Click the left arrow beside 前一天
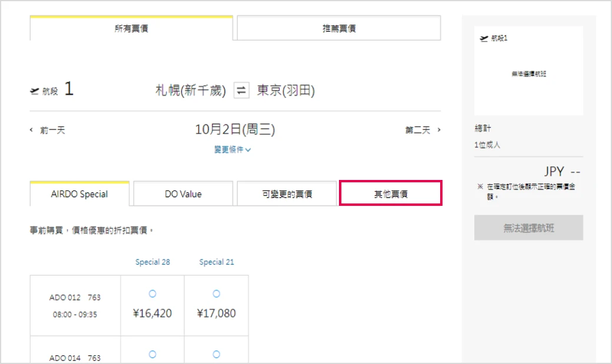Viewport: 612px width, 364px height. tap(32, 130)
